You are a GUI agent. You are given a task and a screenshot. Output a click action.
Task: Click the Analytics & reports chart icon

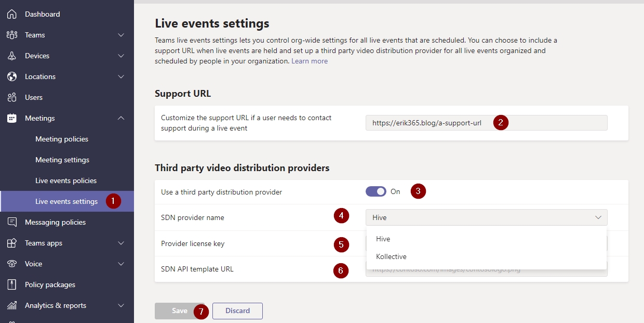pos(11,305)
